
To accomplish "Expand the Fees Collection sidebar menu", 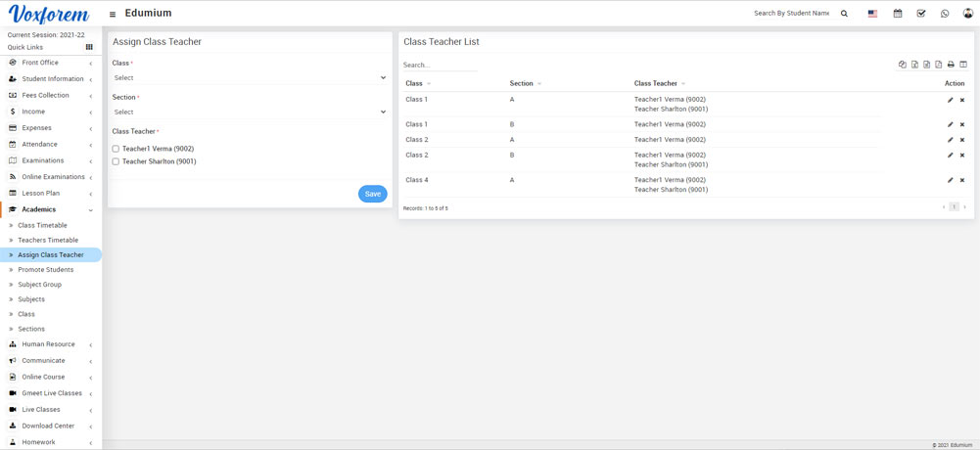I will [x=46, y=95].
